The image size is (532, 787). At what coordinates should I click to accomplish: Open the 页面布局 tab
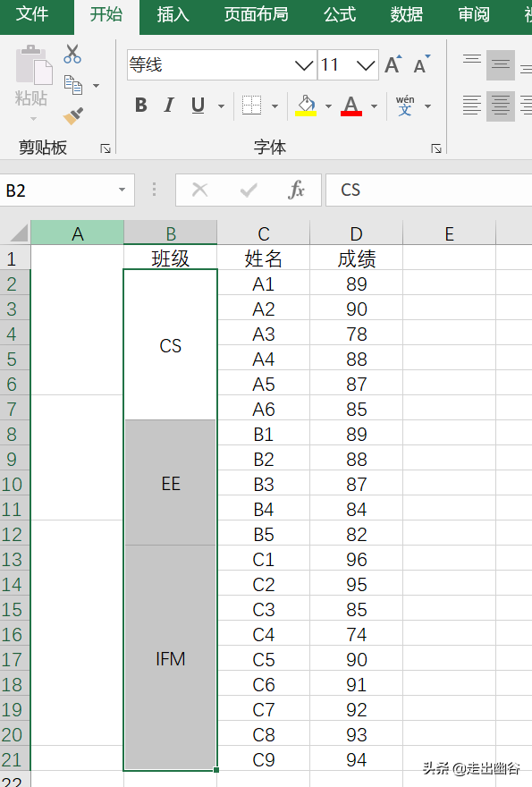(256, 14)
